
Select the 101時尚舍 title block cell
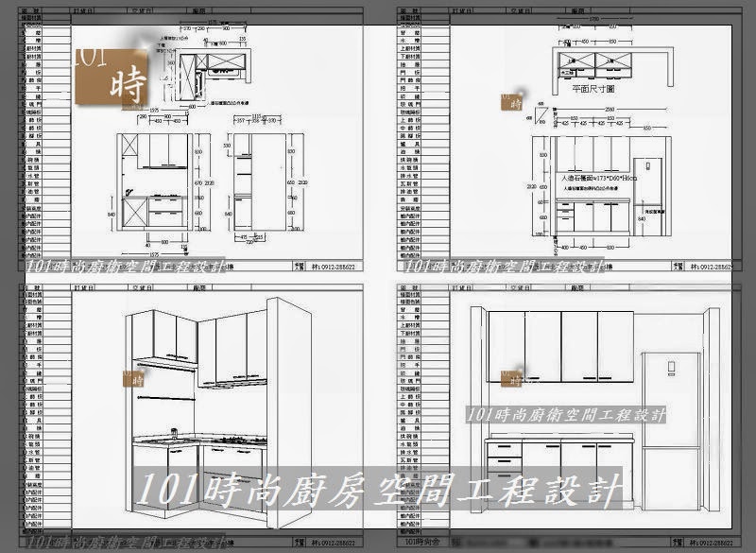pos(422,542)
